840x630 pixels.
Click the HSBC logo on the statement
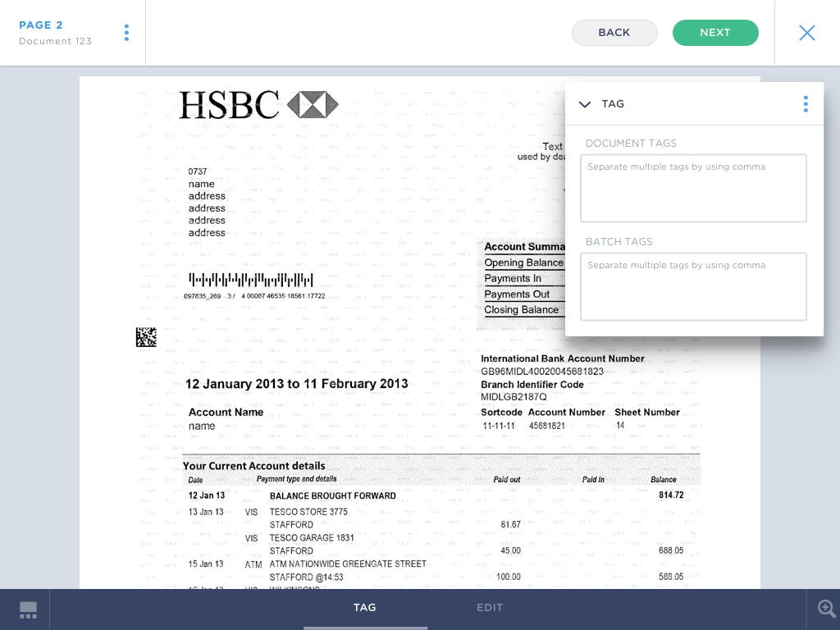click(258, 104)
